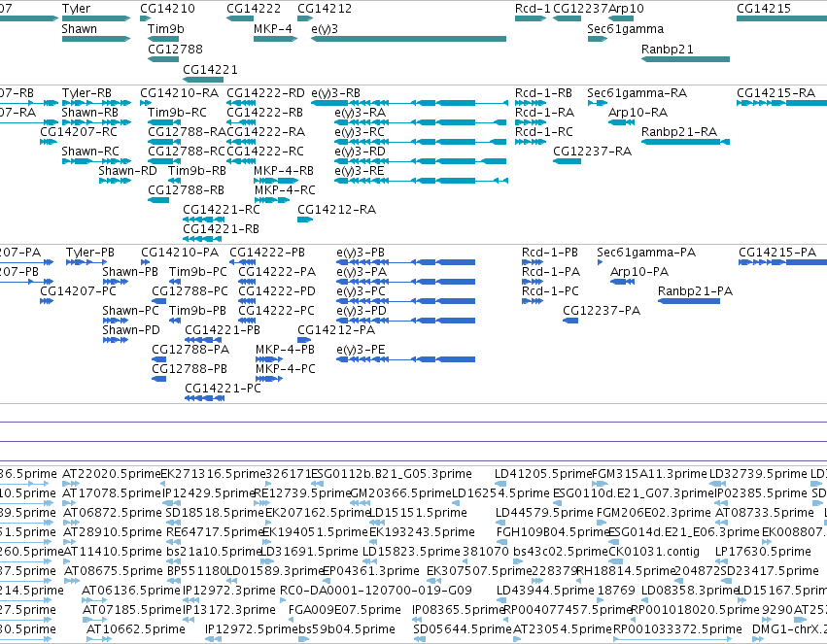Select the CG14210-RA transcript
Viewport: 827px width, 644px height.
click(x=146, y=103)
